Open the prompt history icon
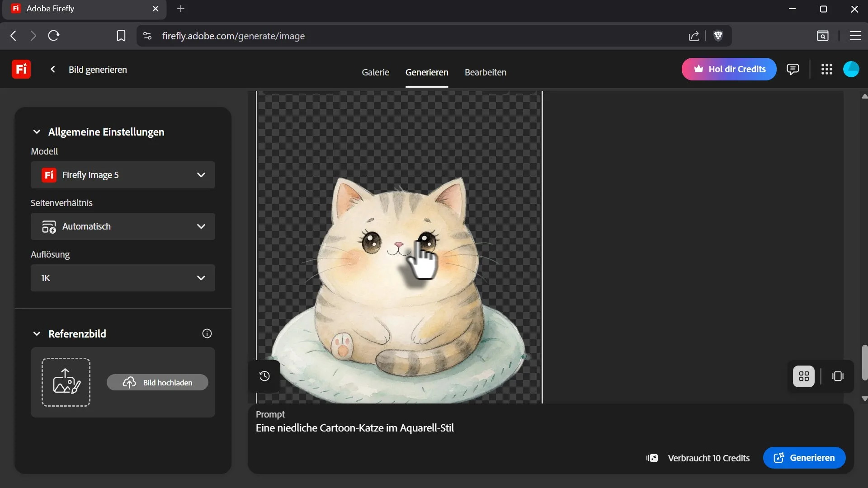The width and height of the screenshot is (868, 488). (264, 376)
